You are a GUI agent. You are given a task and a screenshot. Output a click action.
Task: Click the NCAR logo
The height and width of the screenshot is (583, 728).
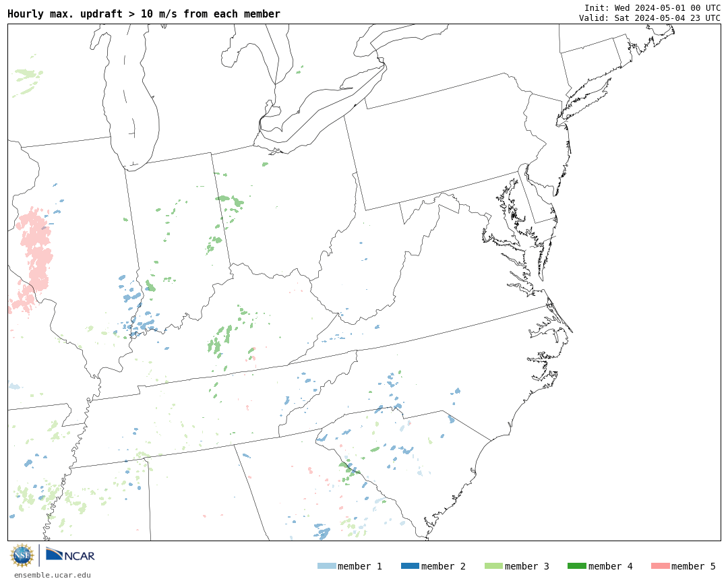click(70, 555)
